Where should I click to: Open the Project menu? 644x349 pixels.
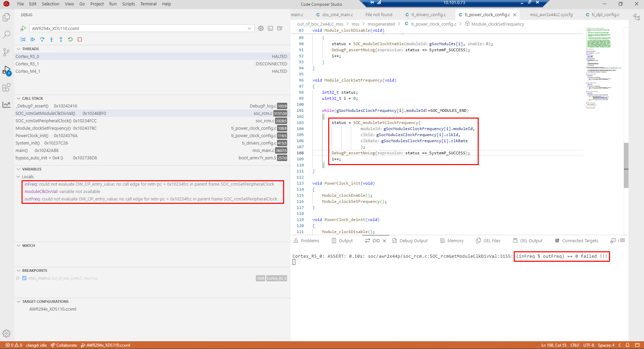tap(97, 4)
